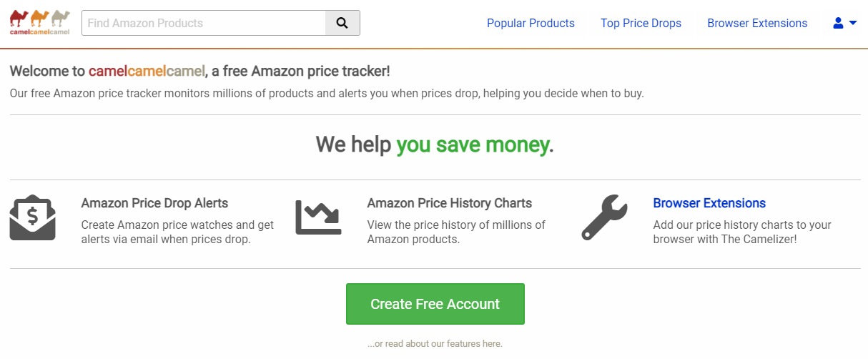The width and height of the screenshot is (868, 359).
Task: Click the Camelizer description text
Action: pos(741,232)
